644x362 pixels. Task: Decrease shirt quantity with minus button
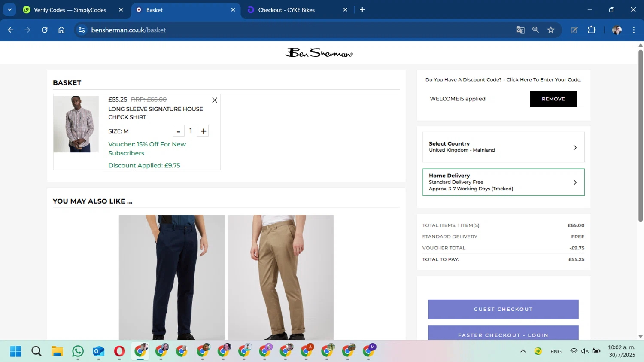click(179, 131)
